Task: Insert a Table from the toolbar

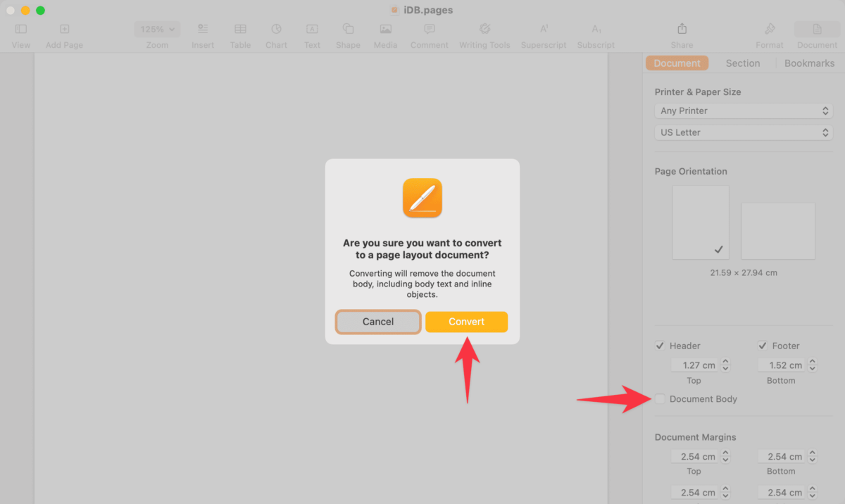Action: tap(240, 35)
